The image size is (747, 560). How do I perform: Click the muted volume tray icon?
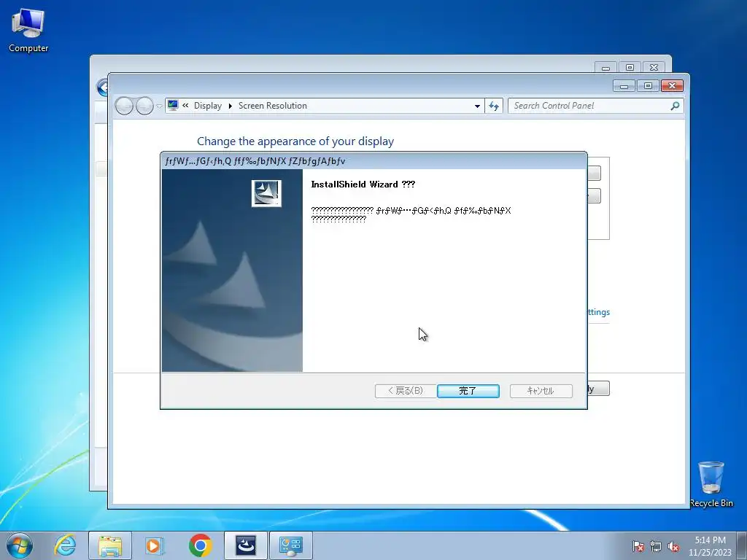pos(673,546)
